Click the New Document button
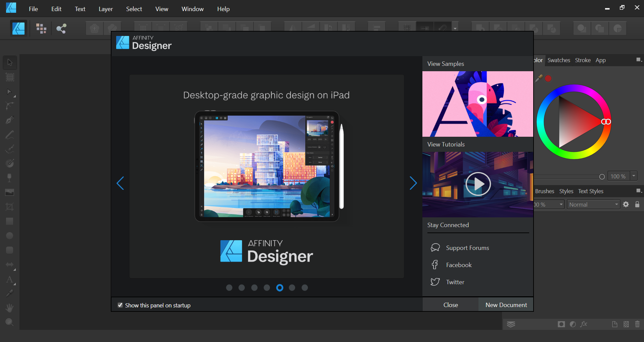This screenshot has height=342, width=644. point(506,305)
